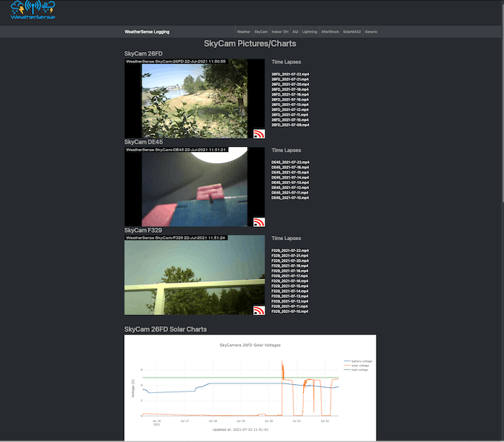Open DE45_2021-07-16.mp4 time lapse

pos(291,168)
